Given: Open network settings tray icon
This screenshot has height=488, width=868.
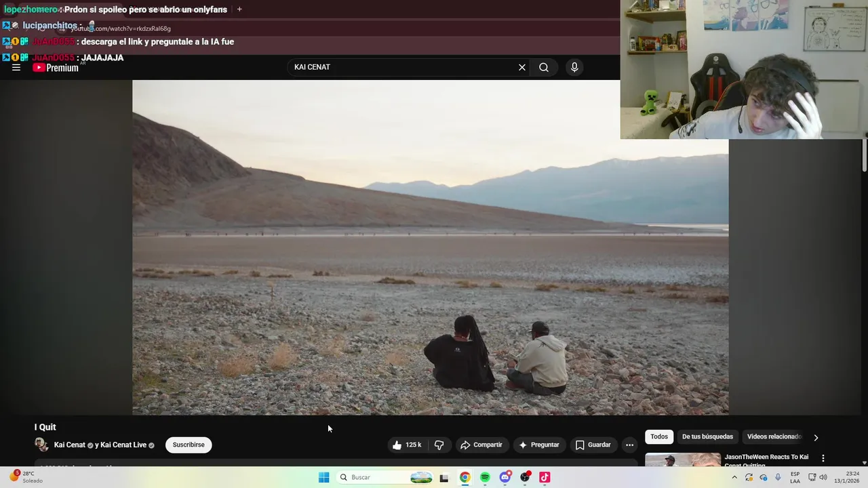Looking at the screenshot, I should (812, 477).
